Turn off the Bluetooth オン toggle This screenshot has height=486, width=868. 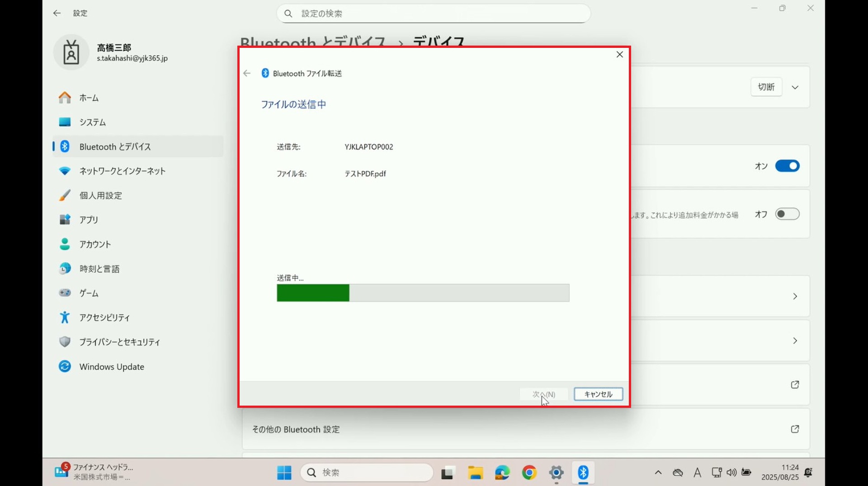pyautogui.click(x=787, y=166)
